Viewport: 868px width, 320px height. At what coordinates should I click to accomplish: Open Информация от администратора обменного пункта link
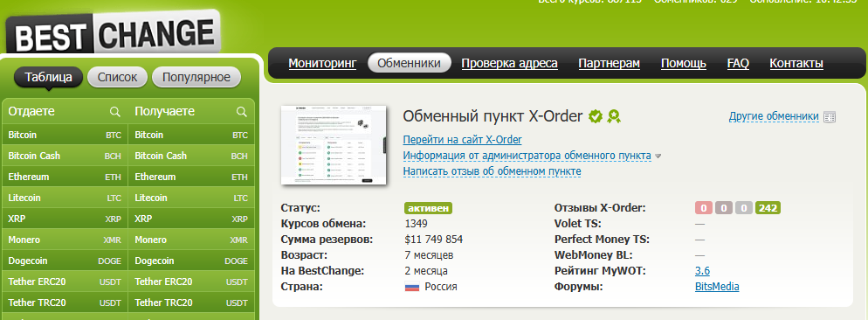click(527, 156)
